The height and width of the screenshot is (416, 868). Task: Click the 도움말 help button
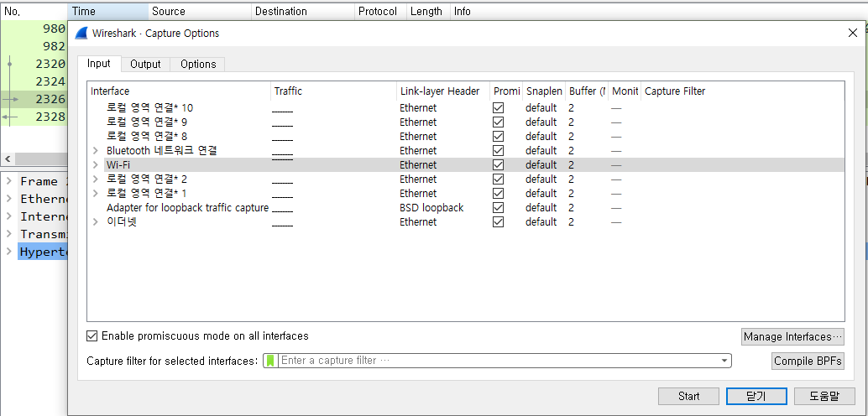824,396
